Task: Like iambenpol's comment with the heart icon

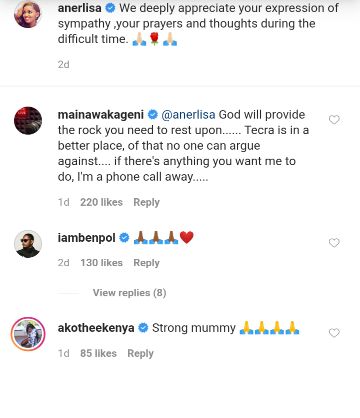Action: [334, 242]
